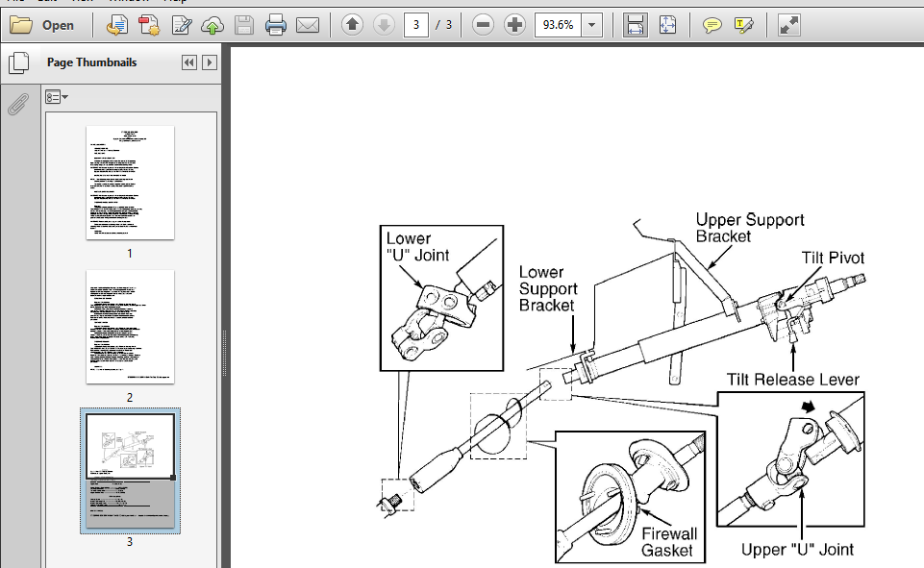The height and width of the screenshot is (568, 924).
Task: Click the export PDF hand-document icon
Action: (116, 25)
